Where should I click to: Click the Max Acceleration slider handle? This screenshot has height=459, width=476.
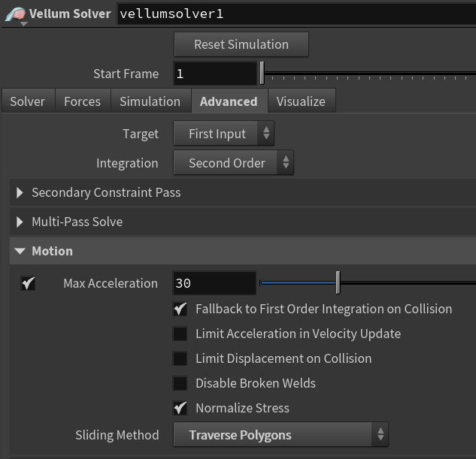pyautogui.click(x=338, y=283)
